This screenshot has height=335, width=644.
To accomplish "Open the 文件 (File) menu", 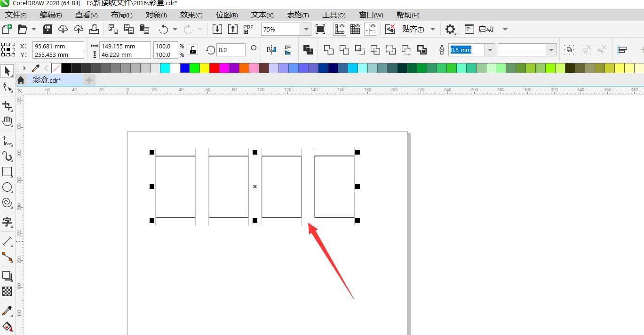I will [x=16, y=15].
